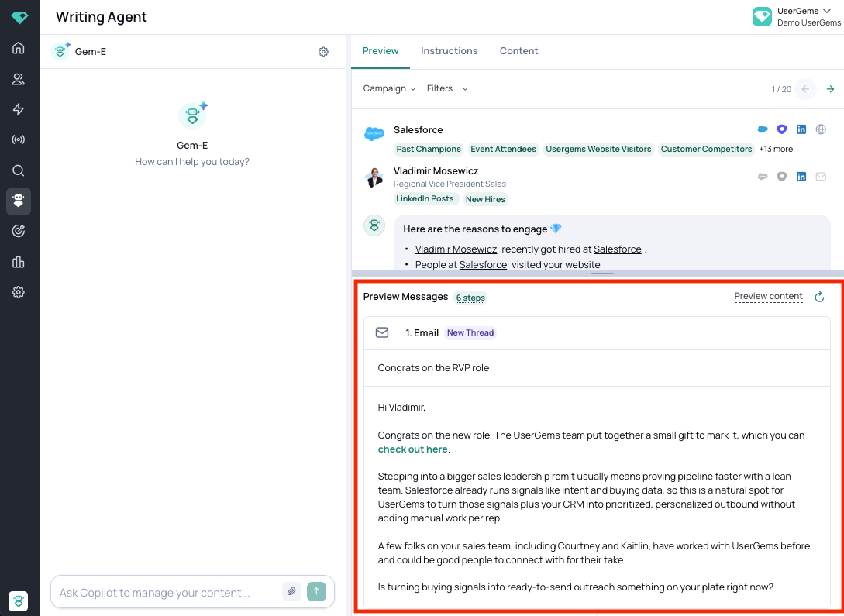Open the Filters dropdown
Viewport: 844px width, 616px height.
pyautogui.click(x=447, y=89)
